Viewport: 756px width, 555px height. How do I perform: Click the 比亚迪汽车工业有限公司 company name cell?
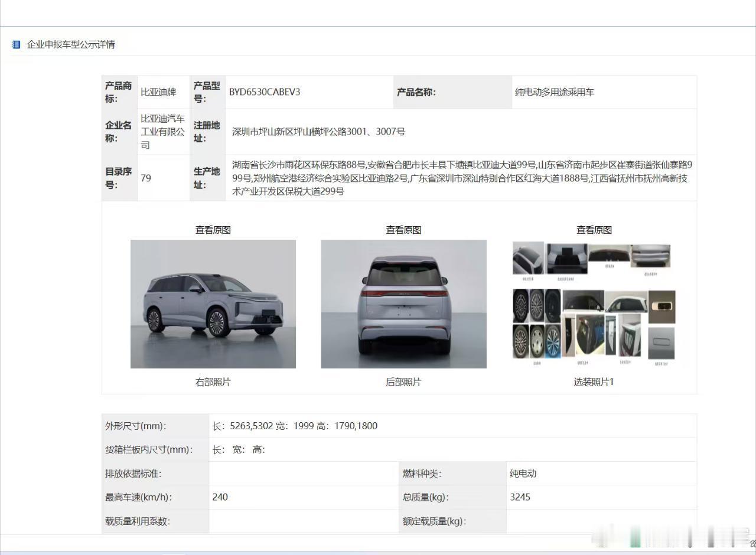point(163,132)
